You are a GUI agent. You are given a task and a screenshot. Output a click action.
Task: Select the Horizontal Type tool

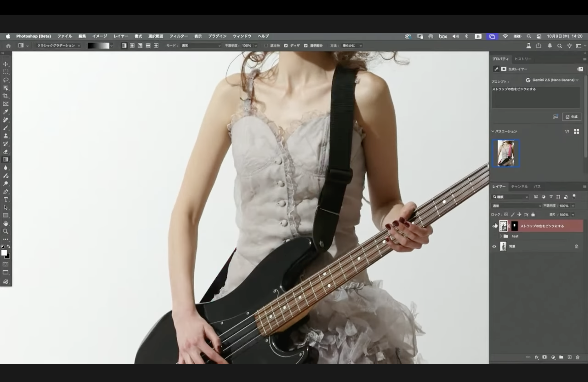[x=6, y=200]
